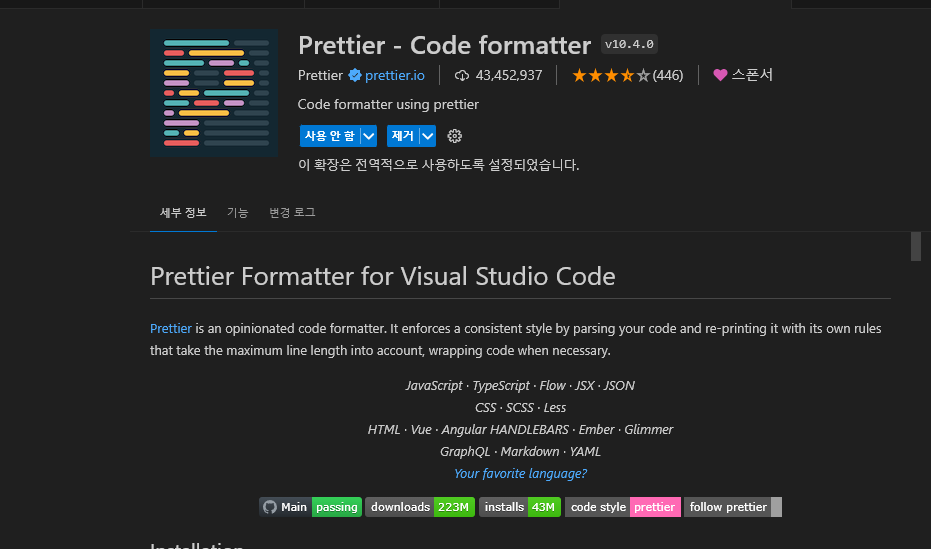
Task: Switch to the 변경 로그 tab
Action: [292, 212]
